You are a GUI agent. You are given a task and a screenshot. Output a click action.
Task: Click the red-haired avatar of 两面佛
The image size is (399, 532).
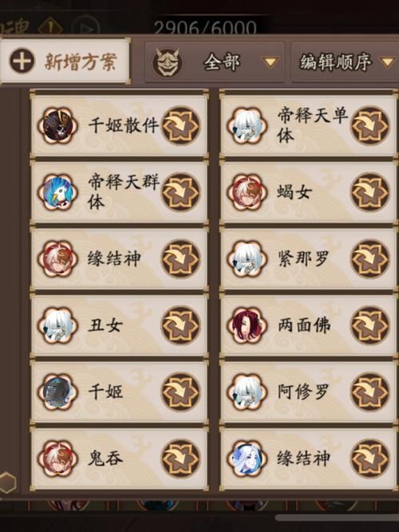[247, 325]
